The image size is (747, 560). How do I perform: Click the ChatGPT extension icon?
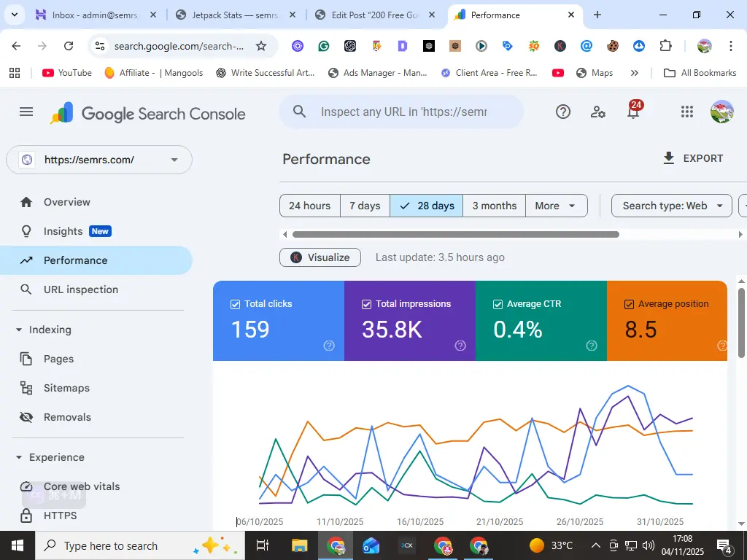point(350,46)
